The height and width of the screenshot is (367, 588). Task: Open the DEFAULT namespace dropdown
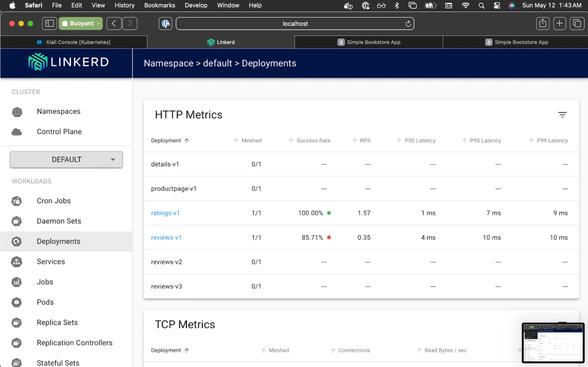66,159
